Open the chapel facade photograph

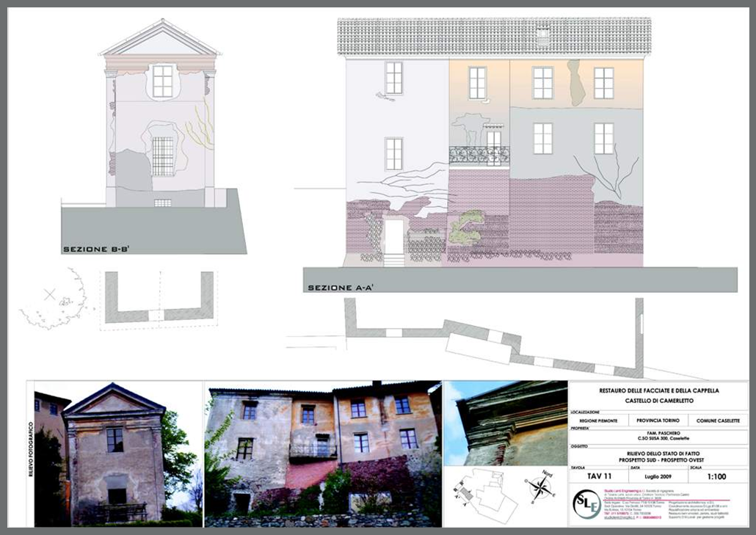118,454
